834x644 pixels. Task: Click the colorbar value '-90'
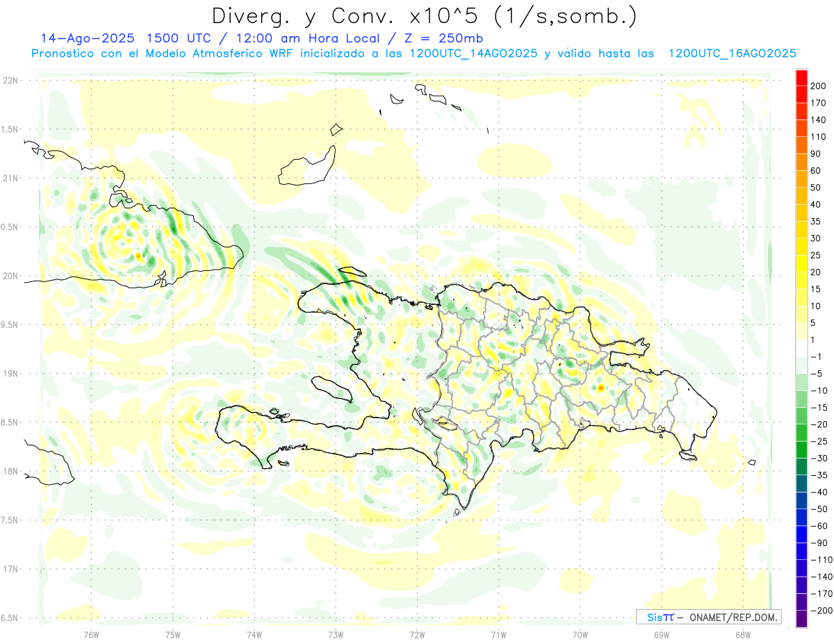pos(820,543)
